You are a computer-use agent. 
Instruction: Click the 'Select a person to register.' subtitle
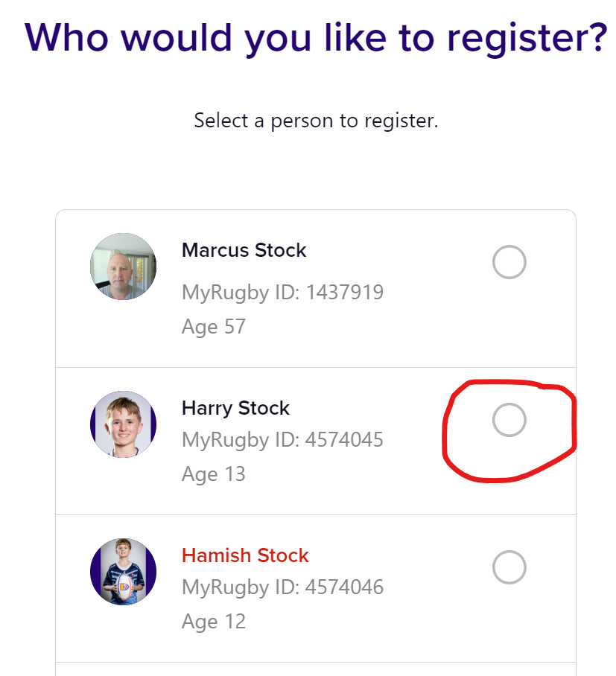(x=316, y=120)
